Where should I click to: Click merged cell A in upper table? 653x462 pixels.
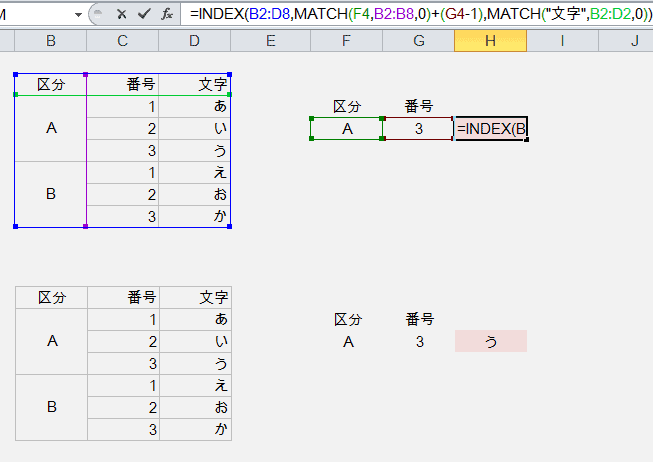pos(50,129)
